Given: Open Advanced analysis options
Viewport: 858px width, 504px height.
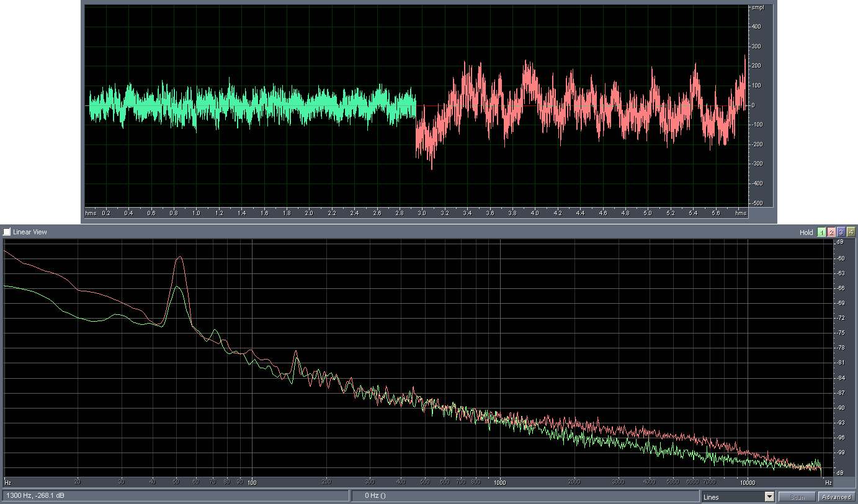Looking at the screenshot, I should [836, 497].
